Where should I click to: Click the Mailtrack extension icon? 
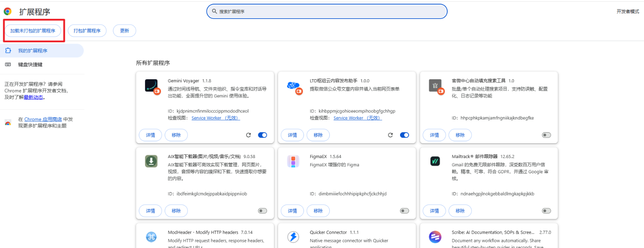coord(435,161)
